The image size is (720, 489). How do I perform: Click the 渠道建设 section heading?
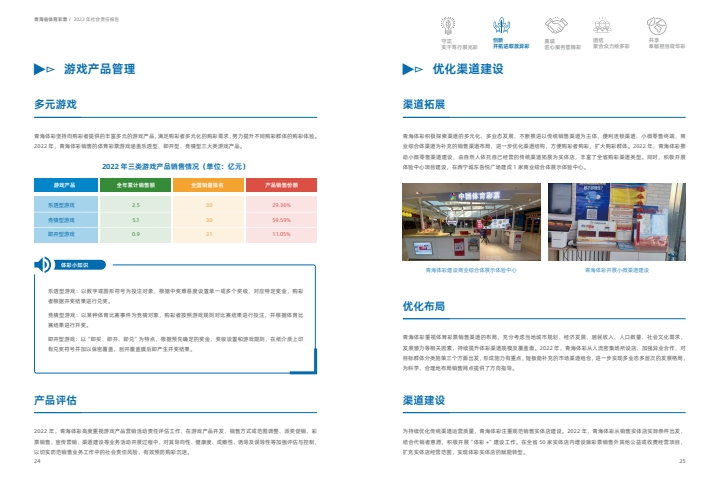[424, 400]
